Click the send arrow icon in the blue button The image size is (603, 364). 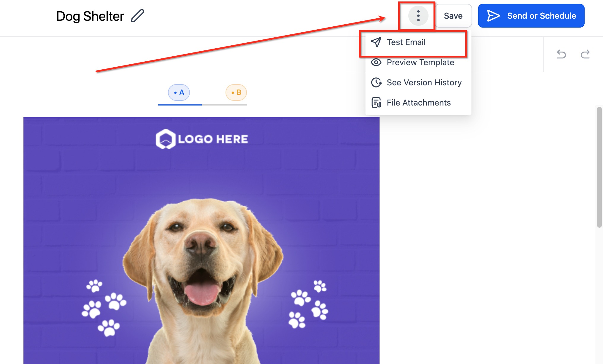(493, 16)
